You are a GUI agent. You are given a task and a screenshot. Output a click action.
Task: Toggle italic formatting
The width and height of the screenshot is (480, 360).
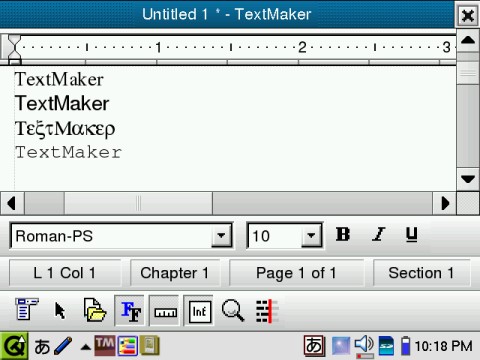click(x=379, y=234)
